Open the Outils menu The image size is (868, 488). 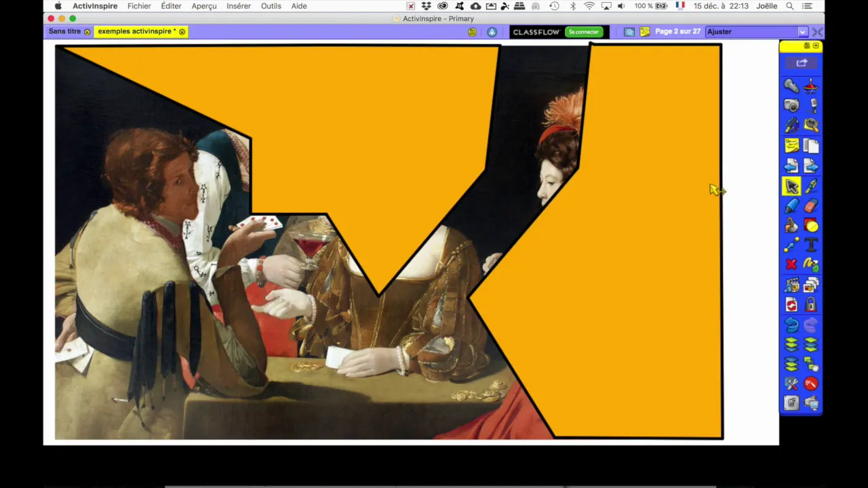pyautogui.click(x=271, y=6)
